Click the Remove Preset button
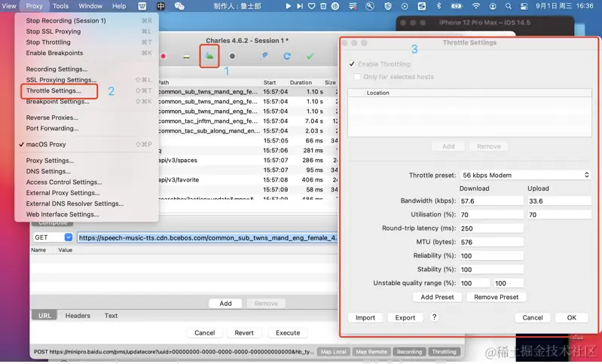 pos(496,297)
